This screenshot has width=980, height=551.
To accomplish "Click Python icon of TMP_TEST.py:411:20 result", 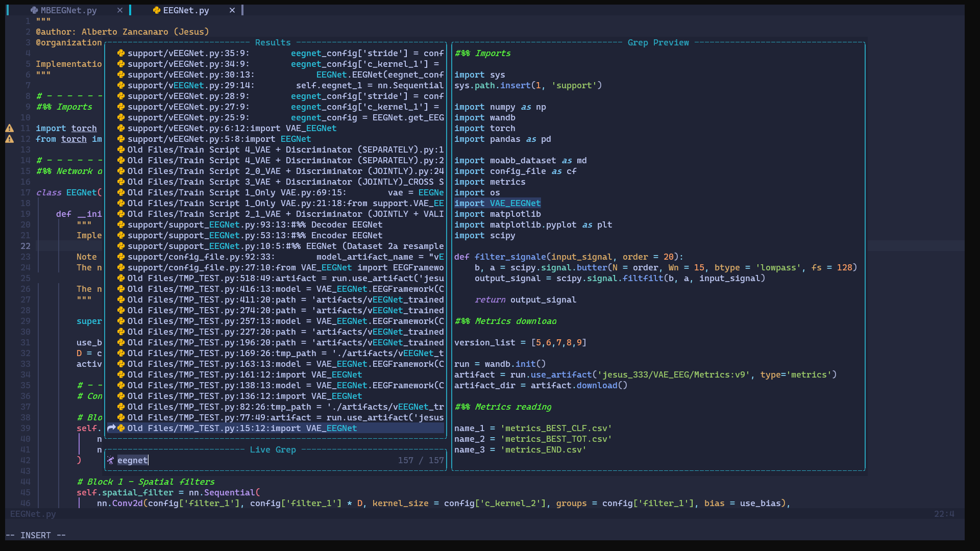I will 121,299.
